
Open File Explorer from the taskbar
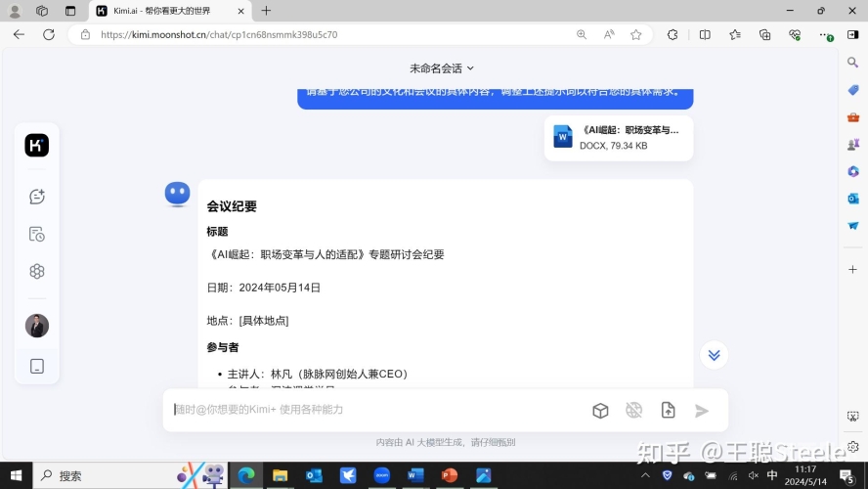tap(281, 475)
